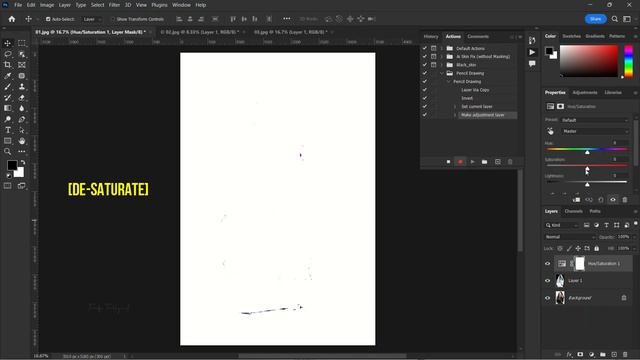Switch to the History tab
Image resolution: width=640 pixels, height=360 pixels.
tap(431, 36)
